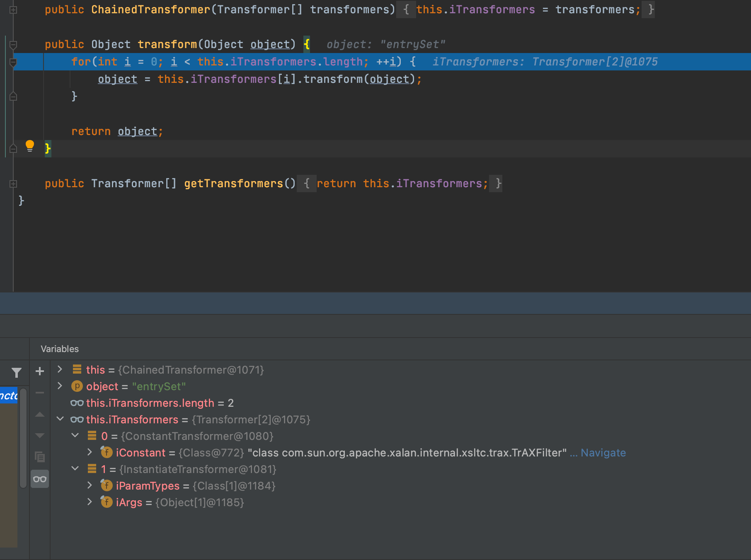Collapse transform method via gutter fold marker
Screen dimensions: 751x560
pyautogui.click(x=13, y=44)
